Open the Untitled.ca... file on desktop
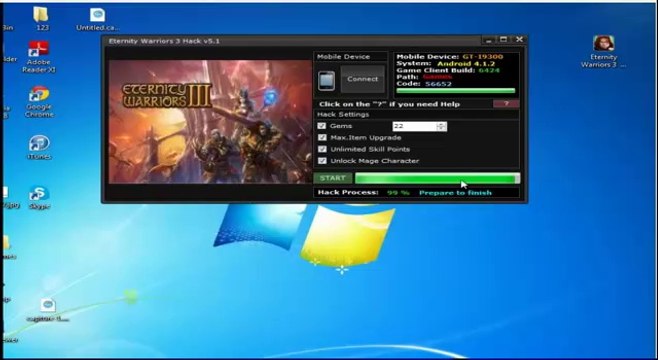Image resolution: width=658 pixels, height=360 pixels. (97, 19)
